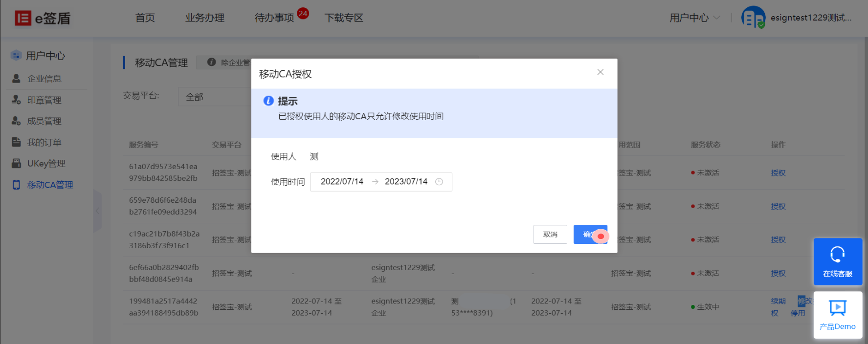
Task: Click the UKey管理 sidebar icon
Action: click(16, 163)
